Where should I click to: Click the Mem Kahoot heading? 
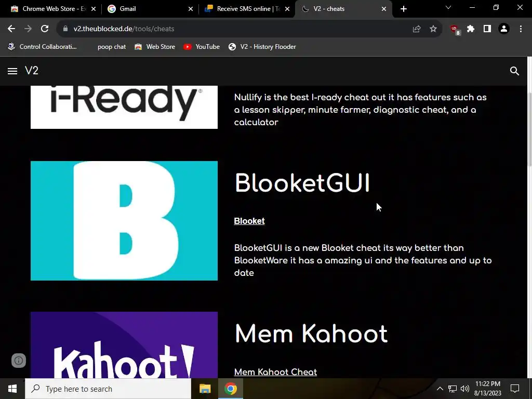[x=311, y=334]
